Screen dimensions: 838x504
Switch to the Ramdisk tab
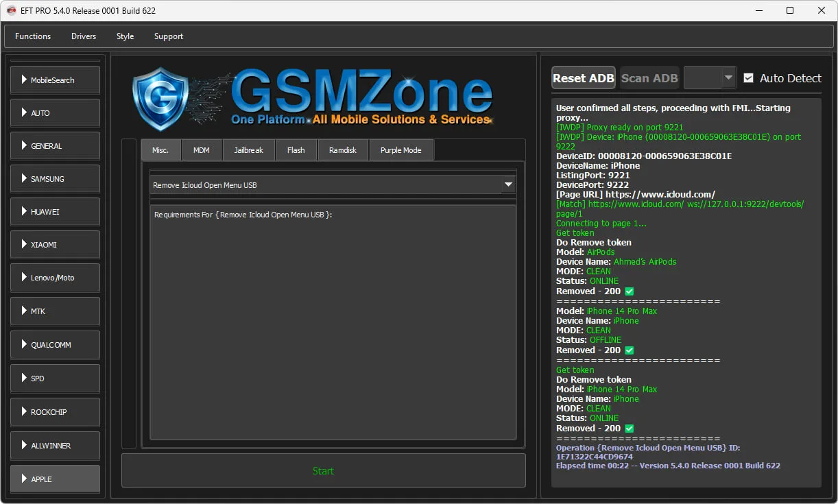click(342, 150)
